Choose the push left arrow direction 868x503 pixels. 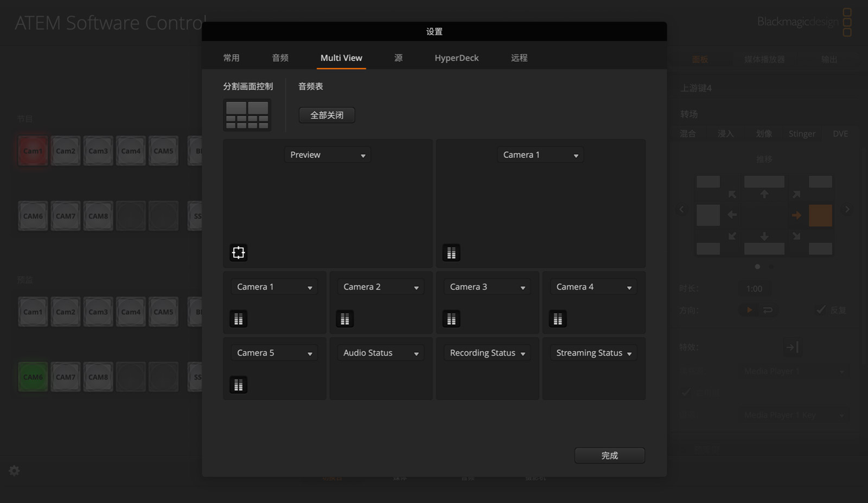coord(732,215)
